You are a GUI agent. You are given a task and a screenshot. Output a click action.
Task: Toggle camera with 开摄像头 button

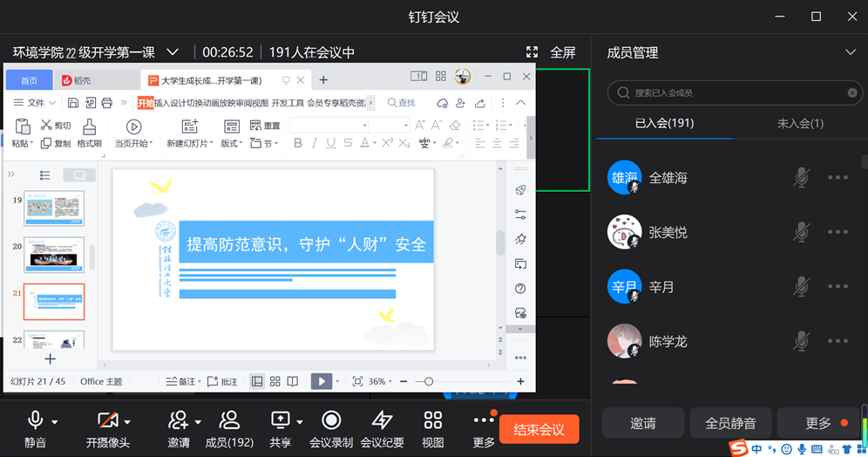coord(107,421)
